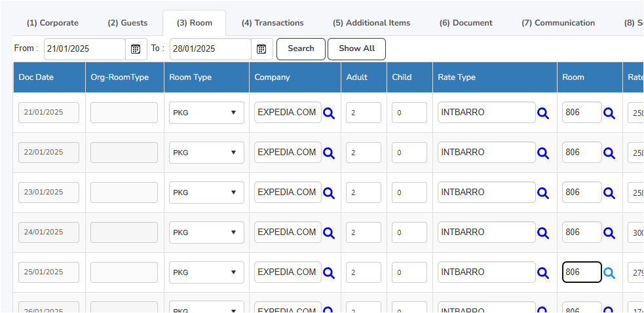Image resolution: width=644 pixels, height=313 pixels.
Task: Edit Child count in 25/01/2025 row
Action: point(409,272)
